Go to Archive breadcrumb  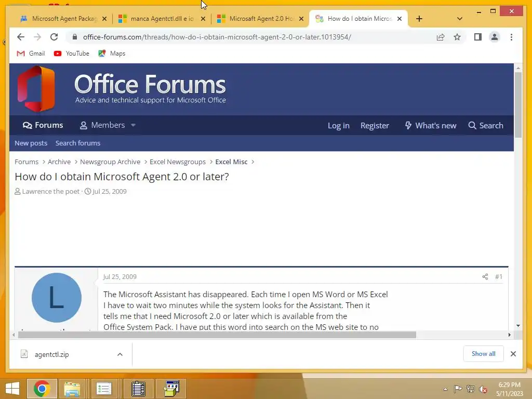(x=59, y=162)
